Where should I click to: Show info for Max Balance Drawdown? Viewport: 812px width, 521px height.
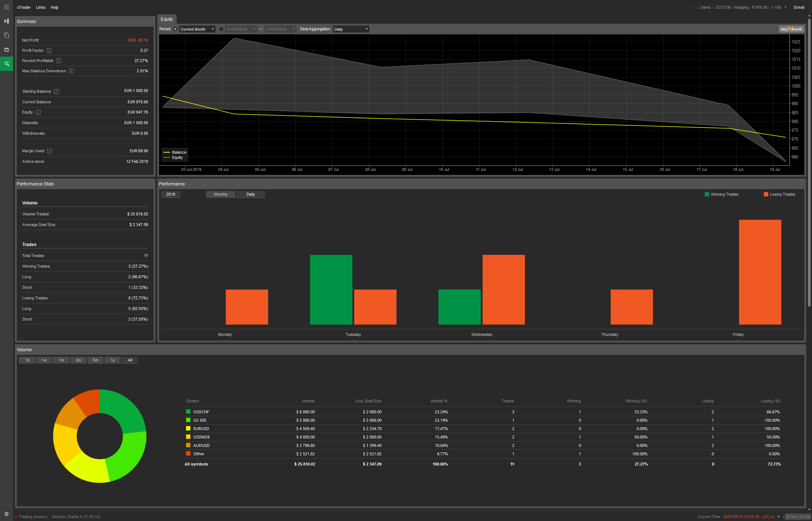[x=71, y=71]
